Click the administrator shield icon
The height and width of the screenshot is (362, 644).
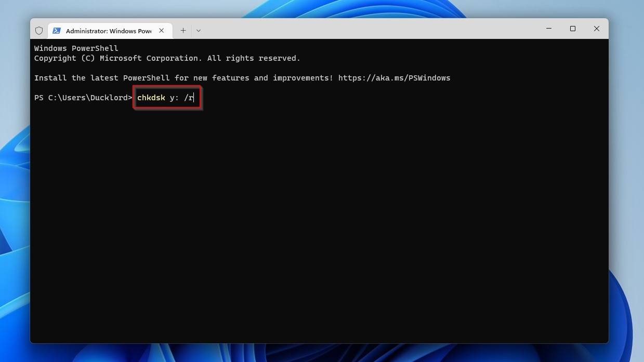[39, 31]
